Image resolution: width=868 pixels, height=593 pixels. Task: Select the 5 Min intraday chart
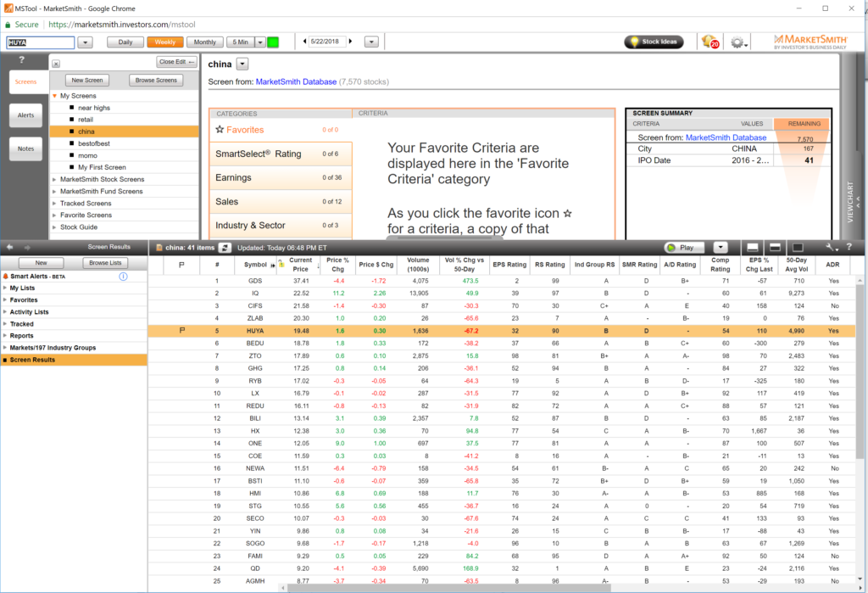(240, 42)
